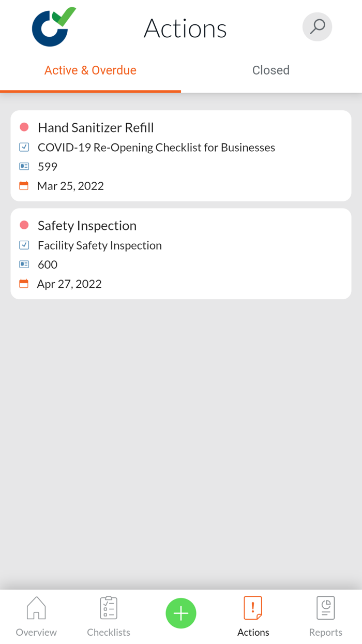This screenshot has width=362, height=644.
Task: Open the search magnifier icon
Action: tap(317, 27)
